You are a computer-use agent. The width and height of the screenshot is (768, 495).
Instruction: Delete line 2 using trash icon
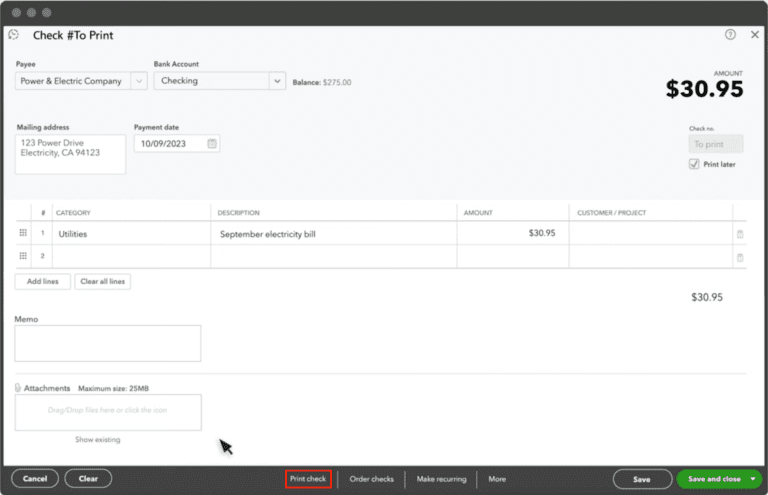pyautogui.click(x=740, y=257)
